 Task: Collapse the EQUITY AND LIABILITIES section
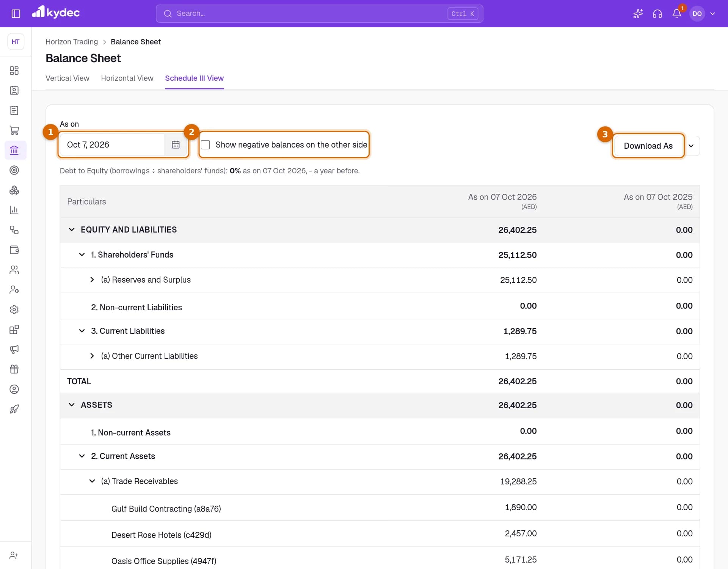click(72, 229)
